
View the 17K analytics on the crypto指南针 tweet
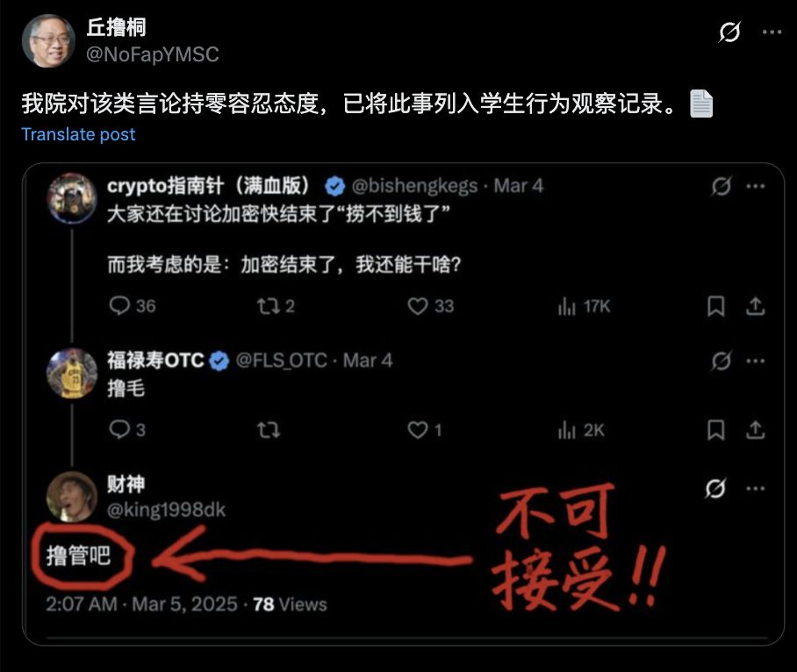click(584, 306)
